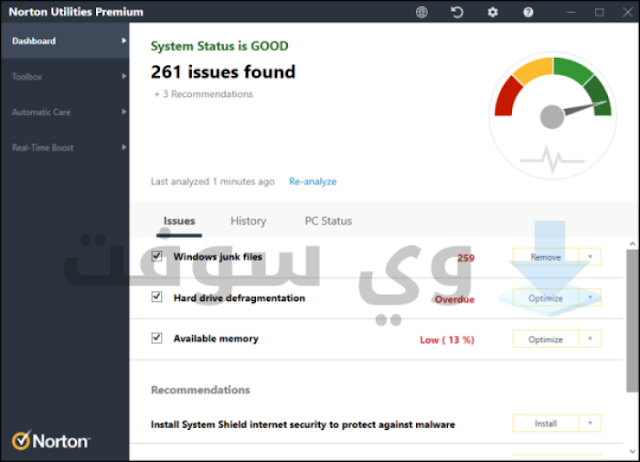Click the 'Low ( 13 %)' memory value
The height and width of the screenshot is (462, 640).
point(447,340)
